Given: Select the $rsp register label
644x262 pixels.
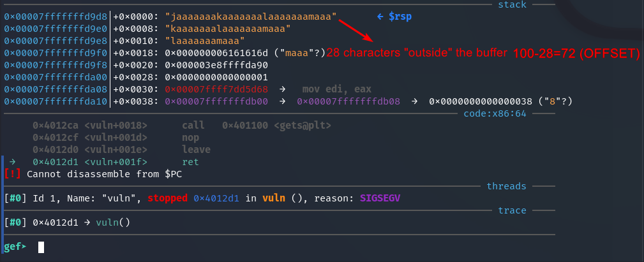Looking at the screenshot, I should (400, 16).
